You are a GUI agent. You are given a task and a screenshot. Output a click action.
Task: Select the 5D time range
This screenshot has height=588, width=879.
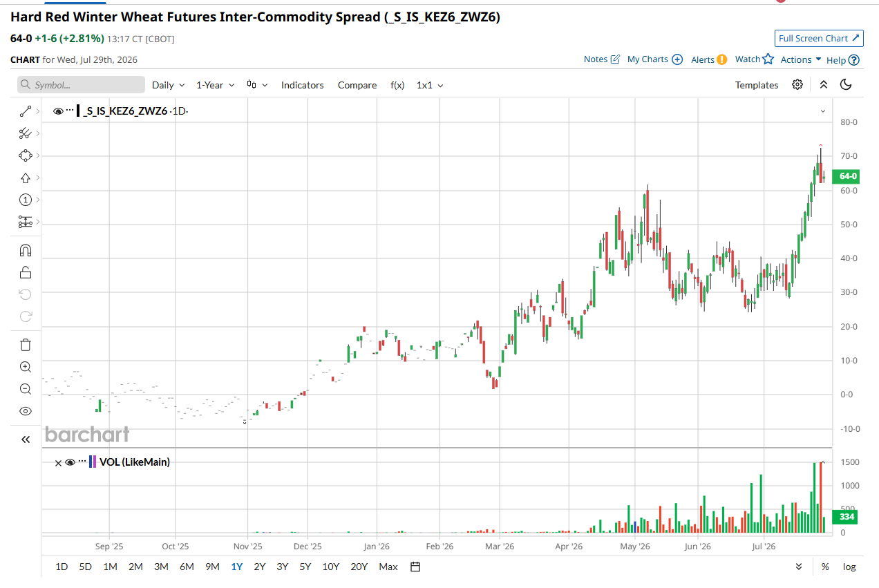point(85,567)
